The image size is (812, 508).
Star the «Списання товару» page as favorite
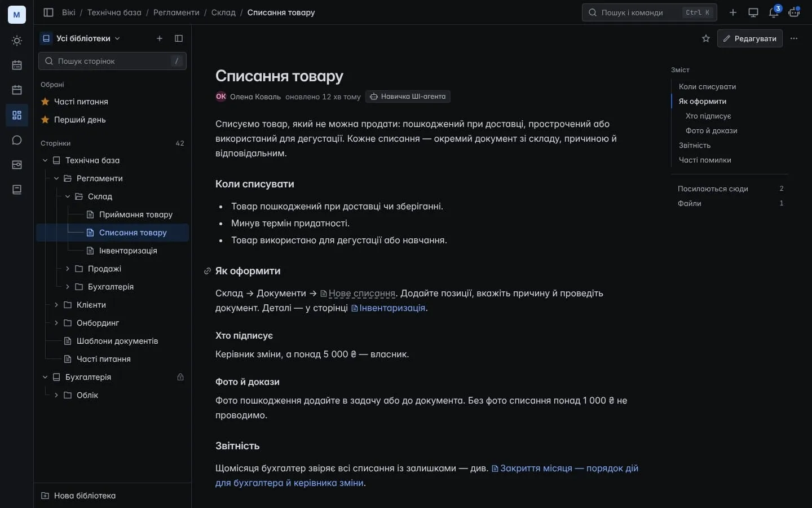(706, 38)
